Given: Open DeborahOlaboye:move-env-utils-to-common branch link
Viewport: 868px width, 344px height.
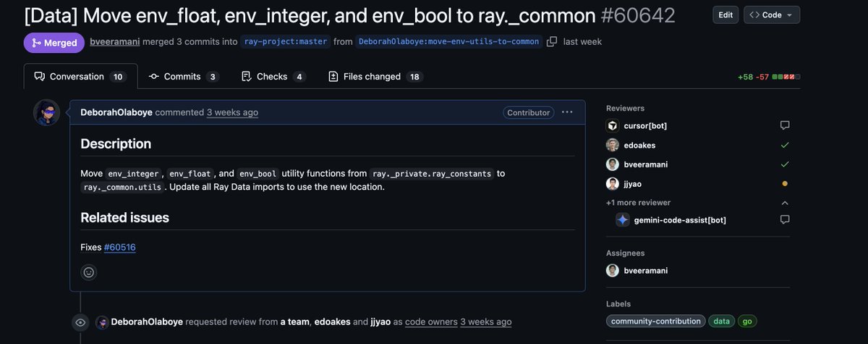Looking at the screenshot, I should coord(449,42).
